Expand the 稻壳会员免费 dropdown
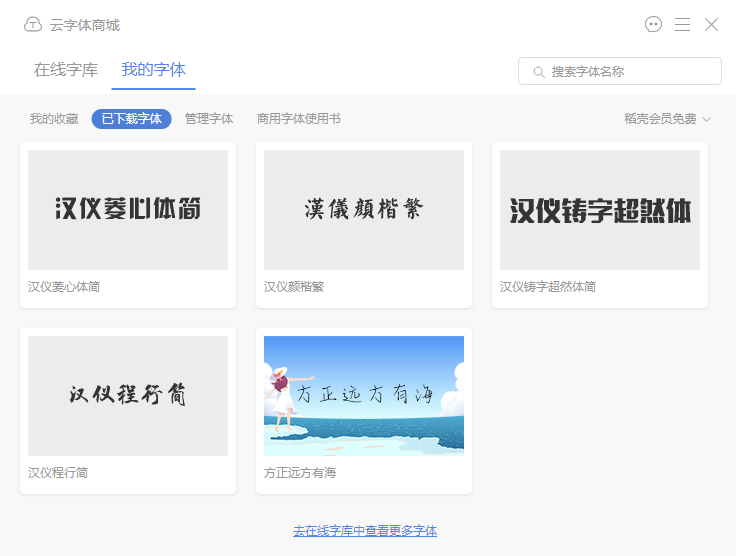736x556 pixels. coord(667,119)
